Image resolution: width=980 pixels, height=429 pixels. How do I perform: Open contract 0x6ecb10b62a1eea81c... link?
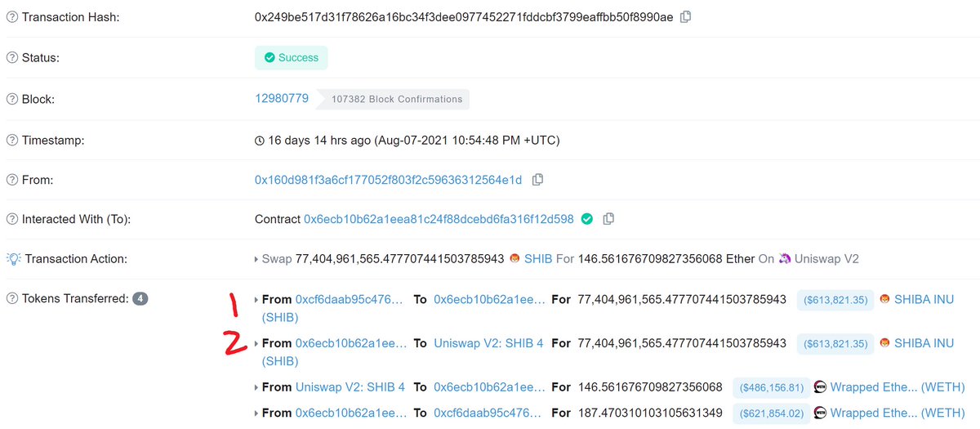[439, 219]
